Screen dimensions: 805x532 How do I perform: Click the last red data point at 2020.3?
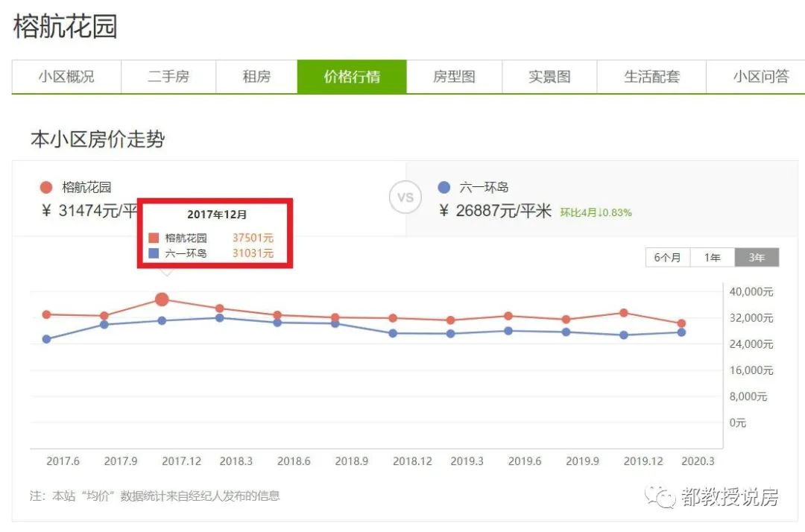click(683, 323)
